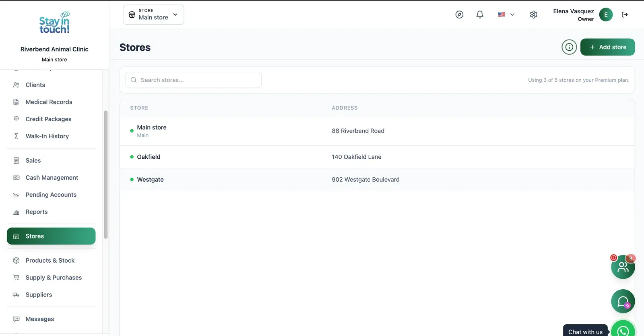Open the chat support floating bubble

623,301
